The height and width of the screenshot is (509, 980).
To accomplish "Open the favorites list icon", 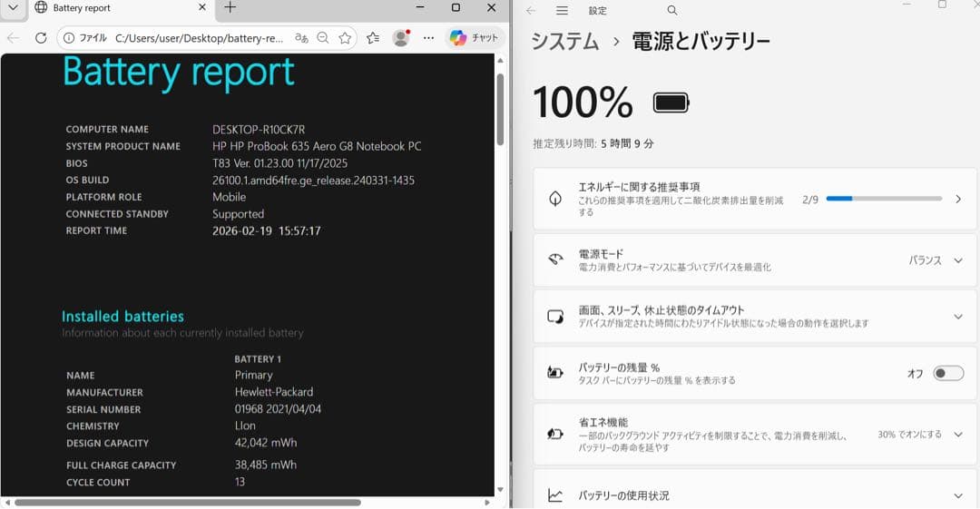I will (373, 38).
